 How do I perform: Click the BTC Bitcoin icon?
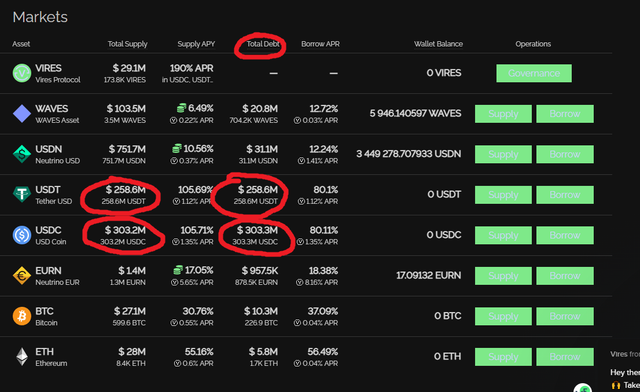point(22,316)
